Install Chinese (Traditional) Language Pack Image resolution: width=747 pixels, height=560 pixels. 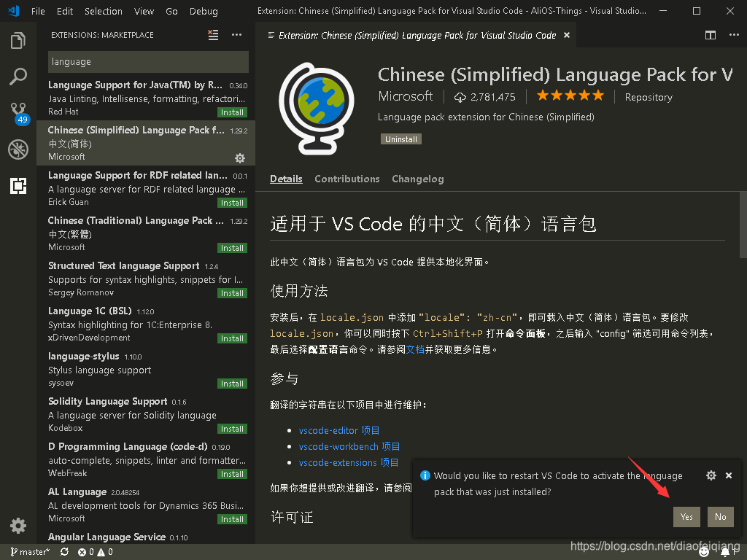pyautogui.click(x=232, y=248)
